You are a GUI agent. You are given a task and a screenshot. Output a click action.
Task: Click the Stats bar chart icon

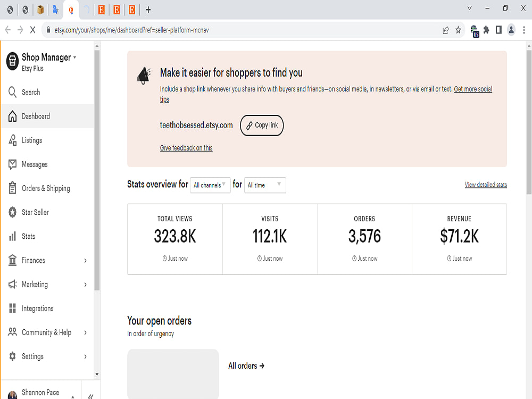click(12, 236)
